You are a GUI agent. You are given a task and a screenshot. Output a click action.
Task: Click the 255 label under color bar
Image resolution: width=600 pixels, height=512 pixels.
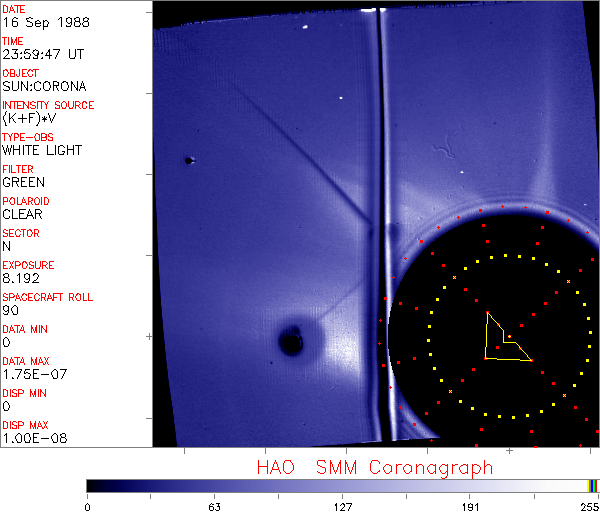click(x=587, y=505)
